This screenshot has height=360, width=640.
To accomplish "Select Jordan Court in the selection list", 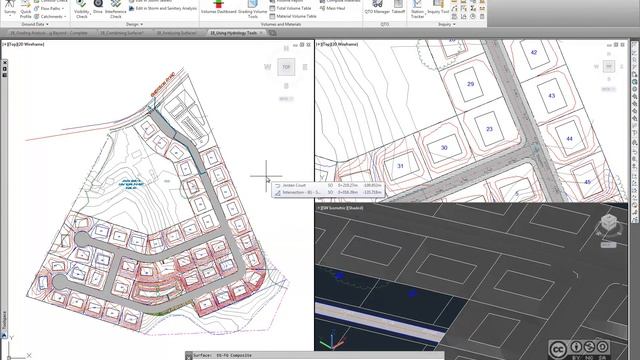I will pos(328,185).
